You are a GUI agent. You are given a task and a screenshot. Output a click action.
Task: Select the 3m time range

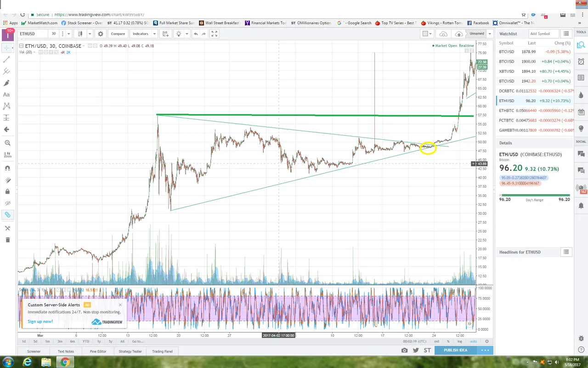tap(60, 341)
